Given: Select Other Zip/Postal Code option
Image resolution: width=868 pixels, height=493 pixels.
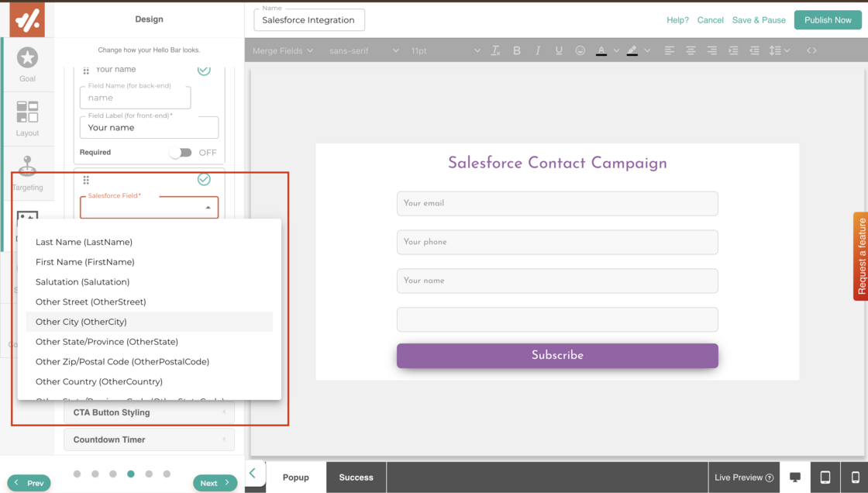Looking at the screenshot, I should pos(150,362).
